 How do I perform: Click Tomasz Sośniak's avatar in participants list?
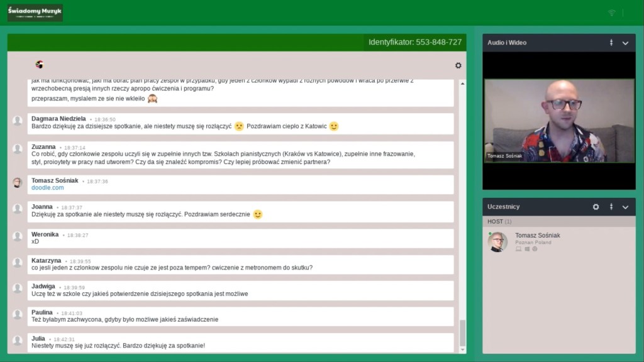click(x=497, y=242)
